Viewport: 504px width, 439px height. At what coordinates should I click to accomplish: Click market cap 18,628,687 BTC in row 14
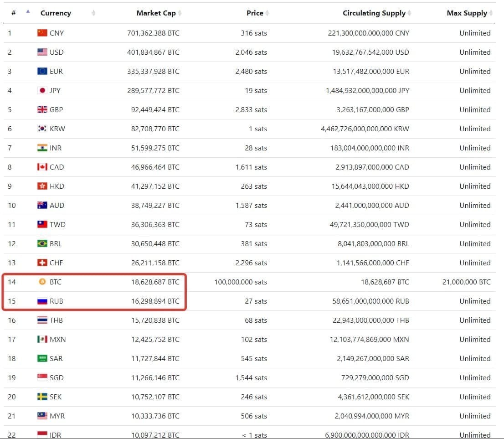[x=155, y=282]
